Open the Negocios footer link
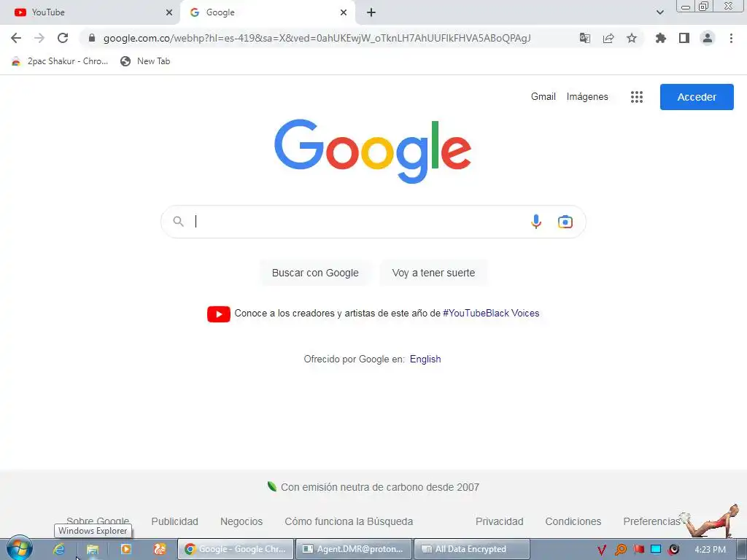This screenshot has height=560, width=747. (241, 521)
